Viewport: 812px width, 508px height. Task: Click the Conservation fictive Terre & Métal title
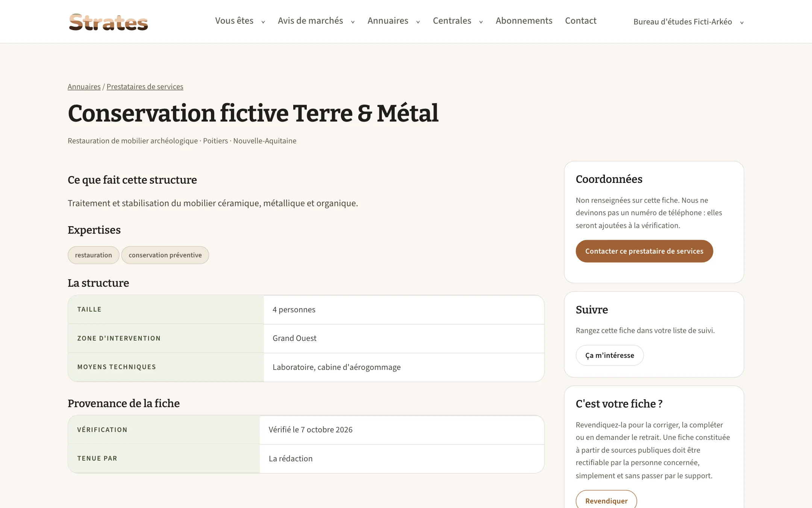coord(253,113)
